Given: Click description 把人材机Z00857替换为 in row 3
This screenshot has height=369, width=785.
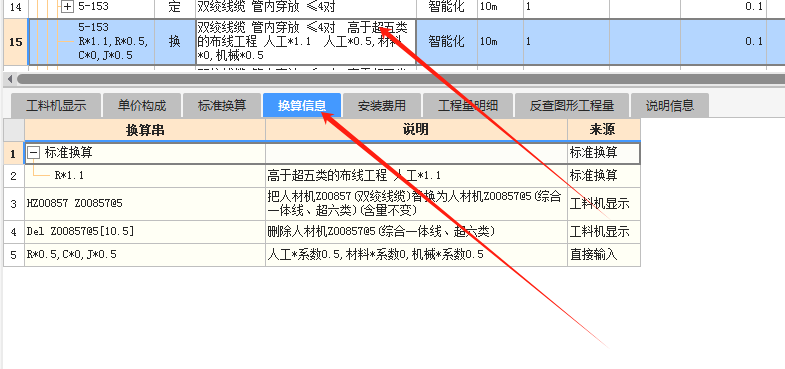Looking at the screenshot, I should [x=417, y=204].
